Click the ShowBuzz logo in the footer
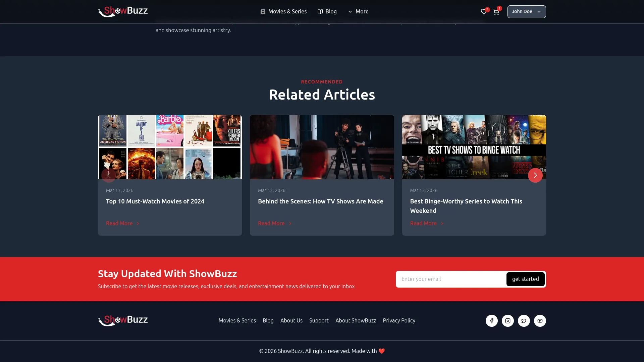Viewport: 644px width, 362px height. click(x=123, y=320)
